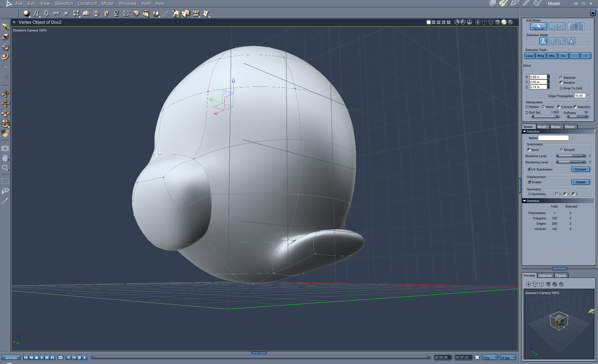The width and height of the screenshot is (598, 364).
Task: Select the magnifier zoom tool
Action: (5, 168)
